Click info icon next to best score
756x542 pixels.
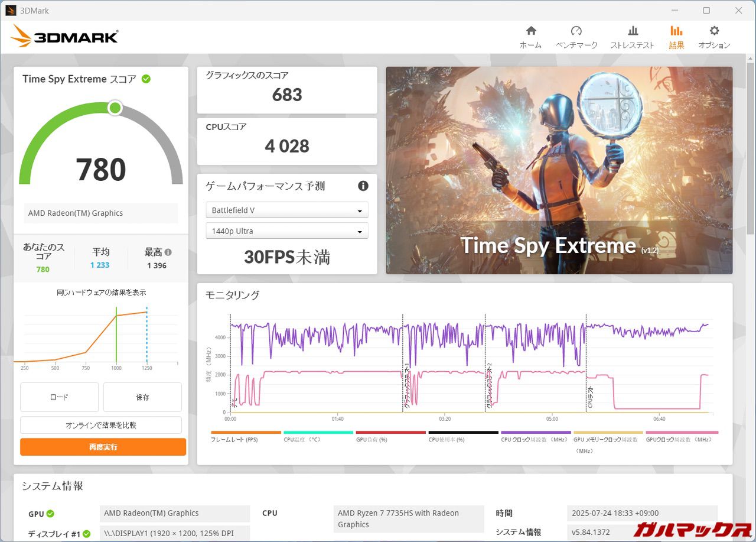168,252
